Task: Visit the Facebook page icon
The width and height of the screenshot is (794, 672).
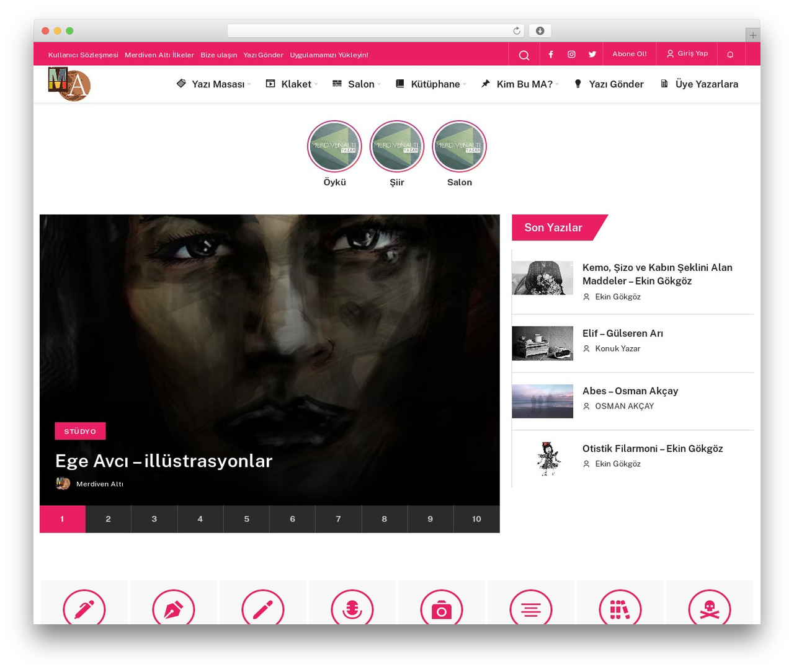Action: 551,55
